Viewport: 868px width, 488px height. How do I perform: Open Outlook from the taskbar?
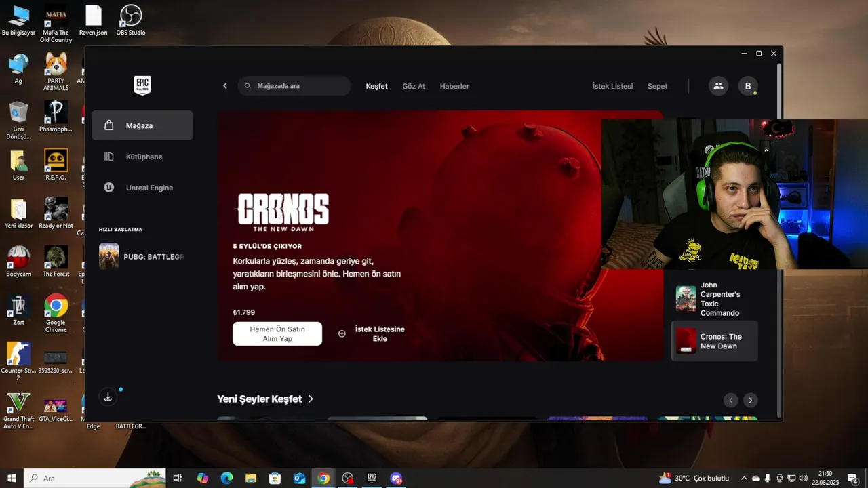(x=299, y=479)
